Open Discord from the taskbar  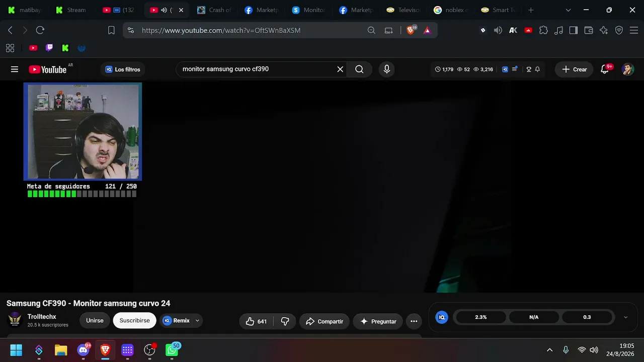coord(84,350)
